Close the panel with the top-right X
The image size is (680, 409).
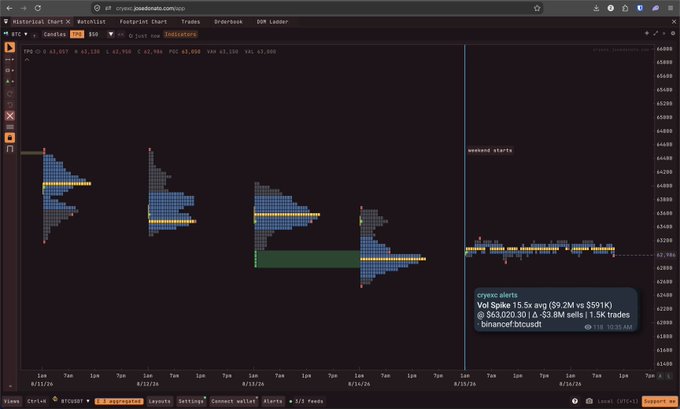point(674,21)
